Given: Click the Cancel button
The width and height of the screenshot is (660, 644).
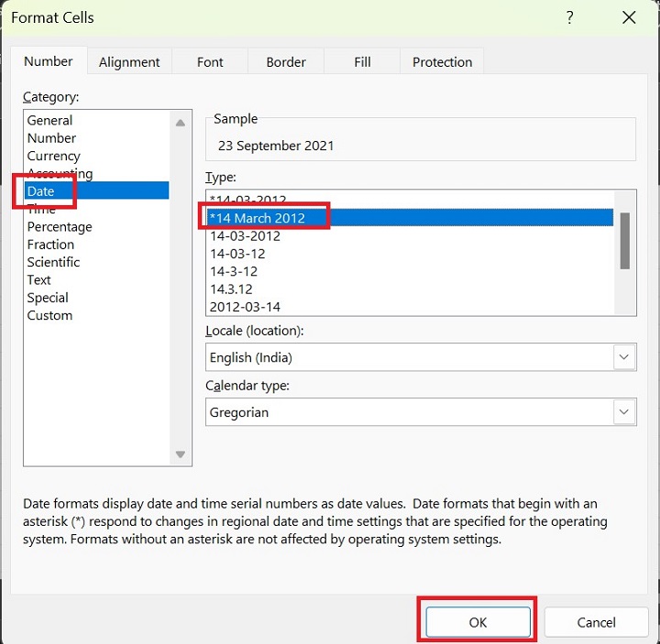Looking at the screenshot, I should [x=596, y=622].
